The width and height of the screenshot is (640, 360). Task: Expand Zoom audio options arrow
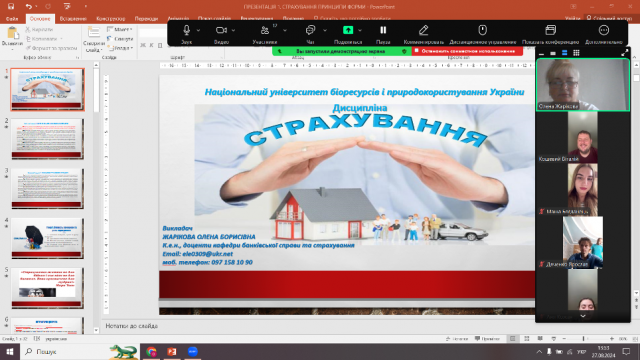coord(198,30)
